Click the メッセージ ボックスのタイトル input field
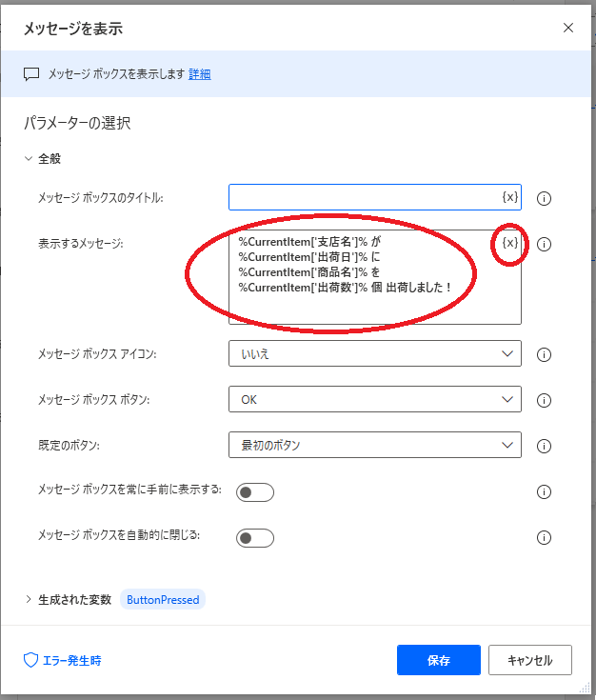 point(362,197)
